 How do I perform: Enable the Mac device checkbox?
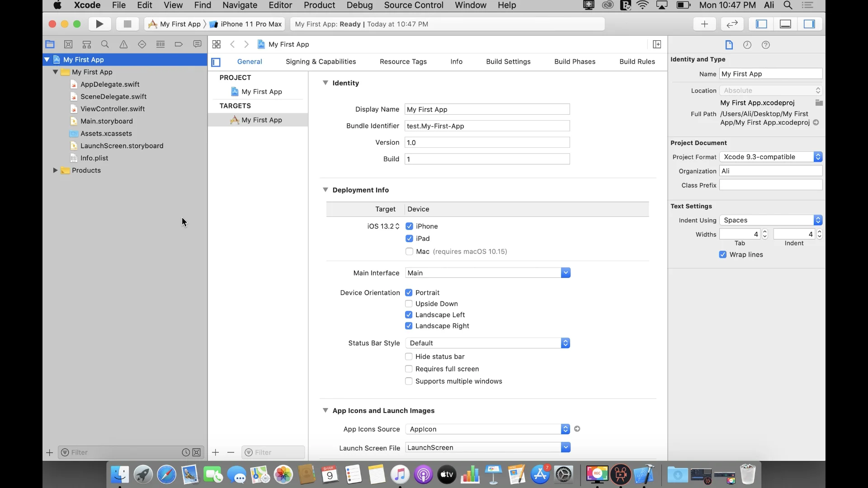point(409,252)
